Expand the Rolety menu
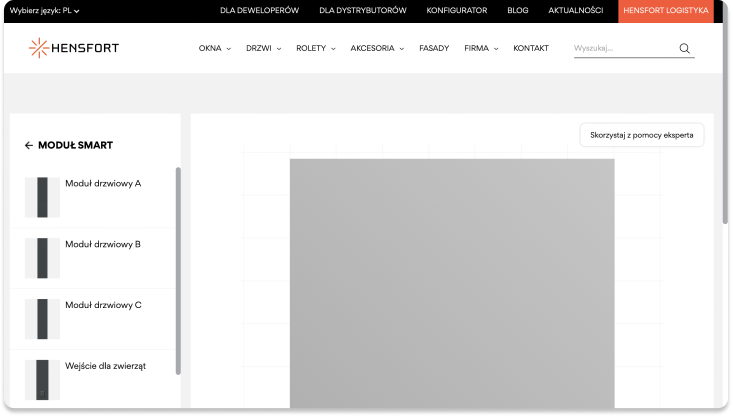 click(315, 48)
